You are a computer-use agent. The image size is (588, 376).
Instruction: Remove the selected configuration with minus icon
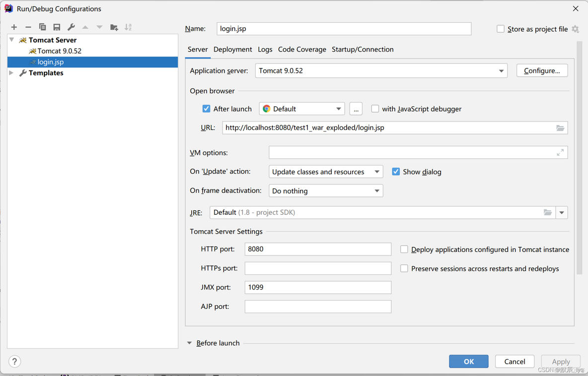click(28, 27)
